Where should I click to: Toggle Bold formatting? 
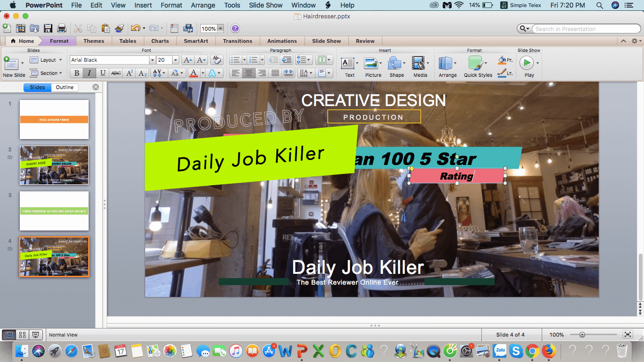[76, 73]
